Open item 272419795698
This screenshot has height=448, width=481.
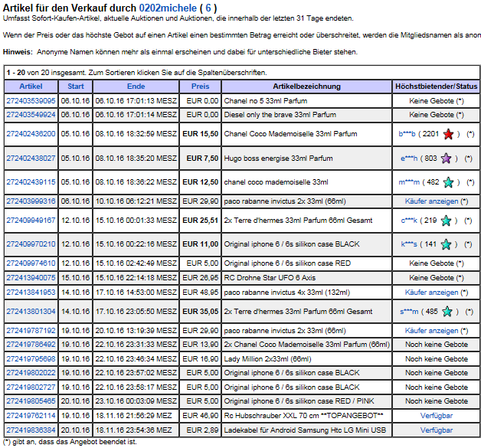(x=31, y=359)
